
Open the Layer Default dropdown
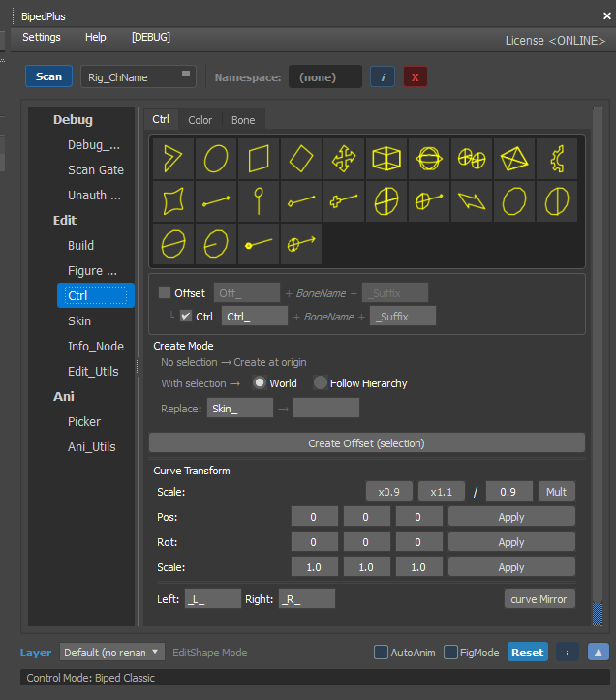click(x=112, y=653)
